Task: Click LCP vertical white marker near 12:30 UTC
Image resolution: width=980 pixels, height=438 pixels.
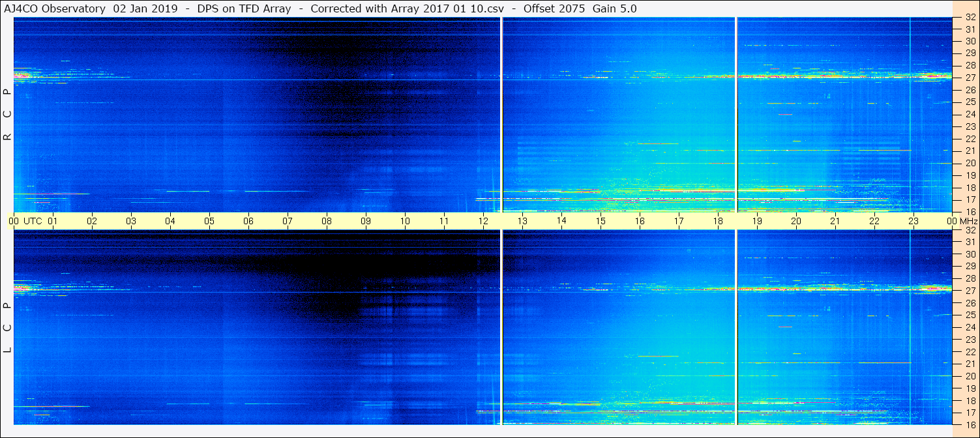Action: pyautogui.click(x=501, y=327)
